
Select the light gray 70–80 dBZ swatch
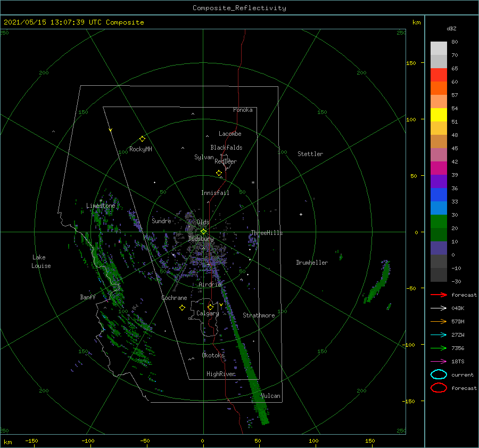[x=439, y=48]
